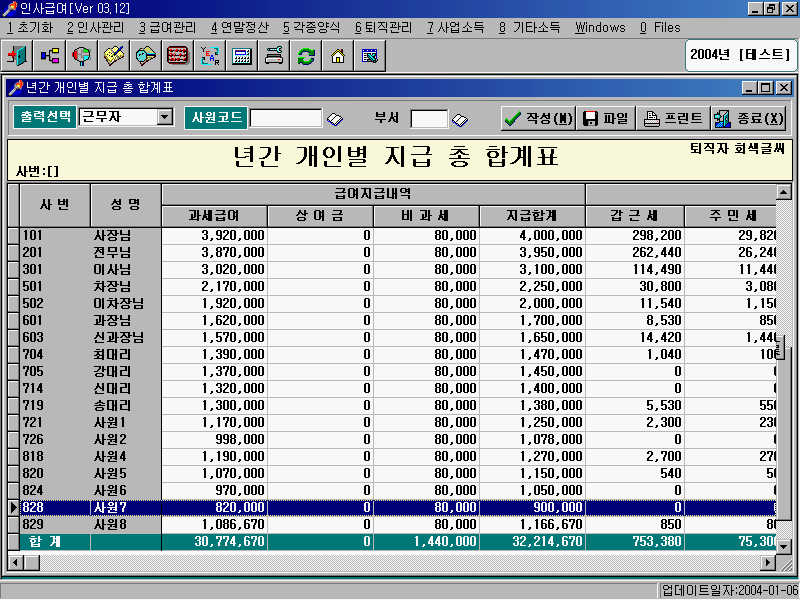Viewport: 800px width, 600px height.
Task: Click the notepad with pencil icon
Action: click(114, 56)
